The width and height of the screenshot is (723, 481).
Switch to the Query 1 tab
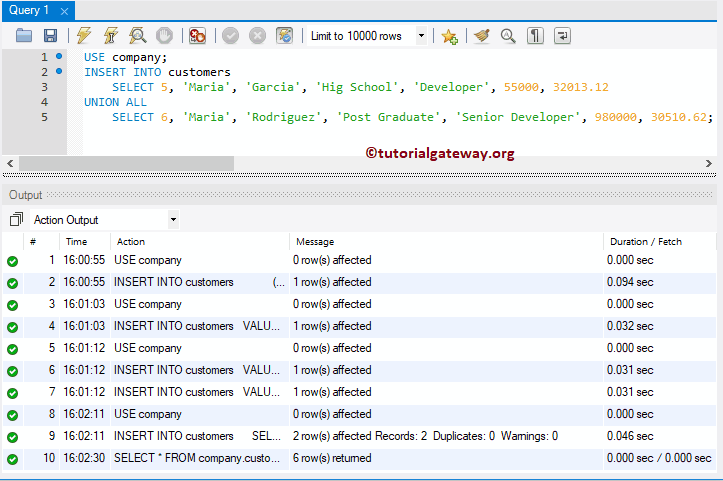(x=28, y=10)
